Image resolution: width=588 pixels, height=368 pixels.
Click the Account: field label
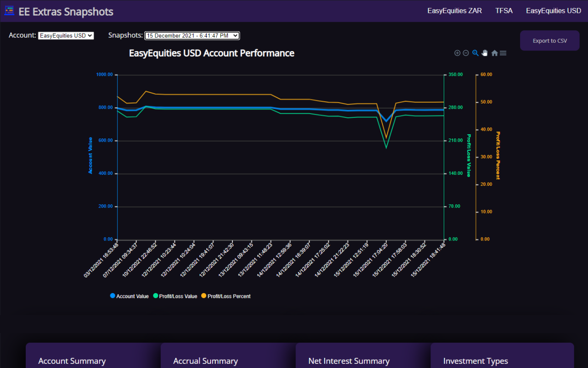tap(22, 35)
